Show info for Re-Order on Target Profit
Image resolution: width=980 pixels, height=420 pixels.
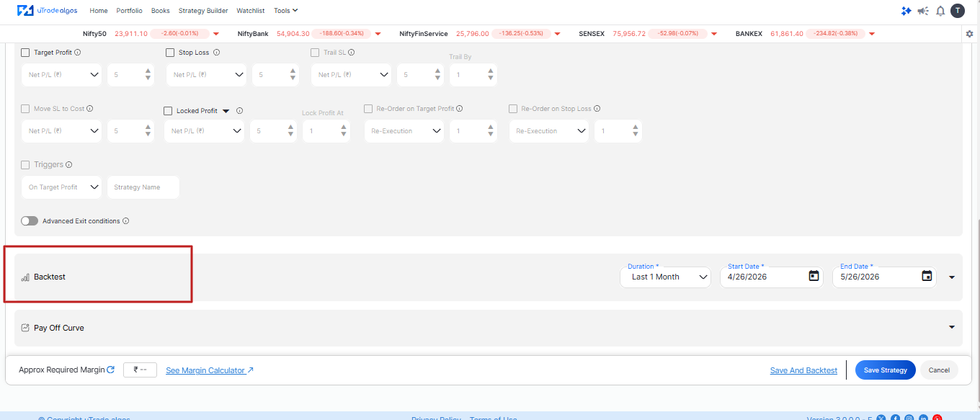pyautogui.click(x=459, y=109)
